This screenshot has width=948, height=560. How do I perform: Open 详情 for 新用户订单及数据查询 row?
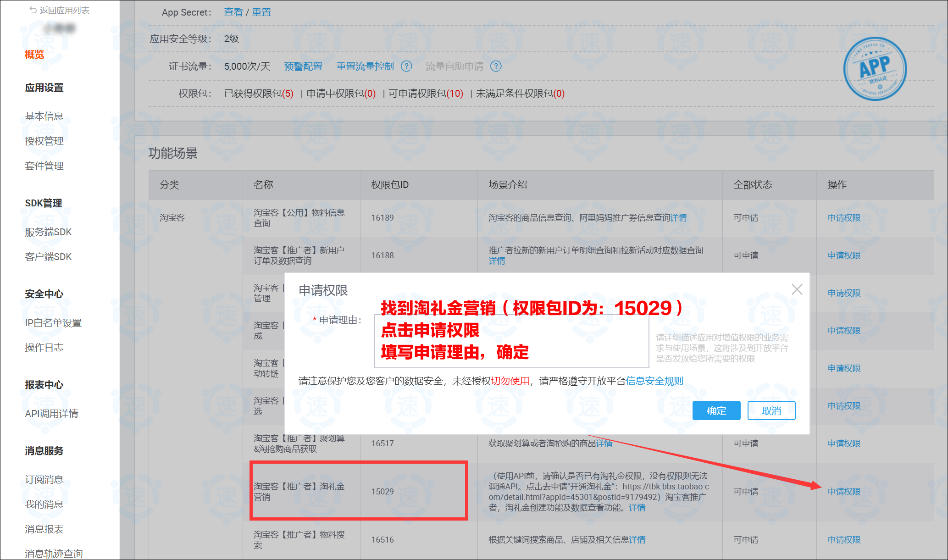click(497, 261)
